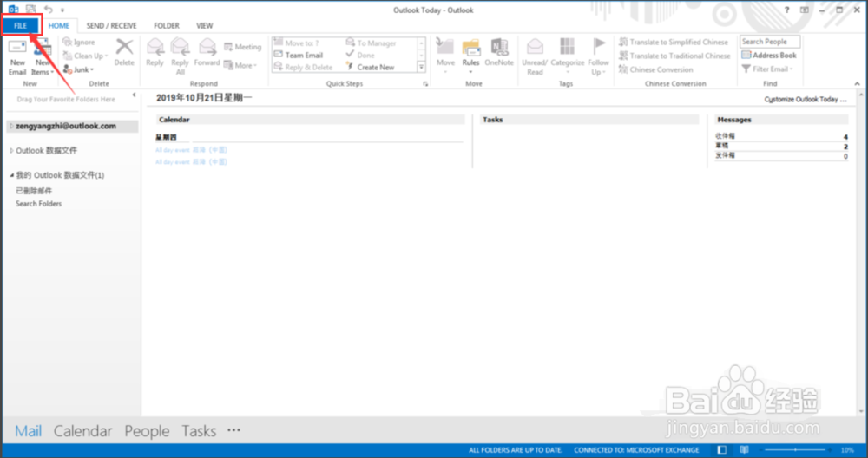Switch to Normal view in status bar
868x458 pixels.
(x=722, y=450)
